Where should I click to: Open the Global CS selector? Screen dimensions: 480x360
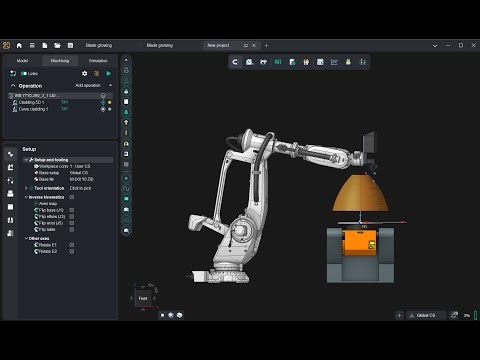(426, 315)
